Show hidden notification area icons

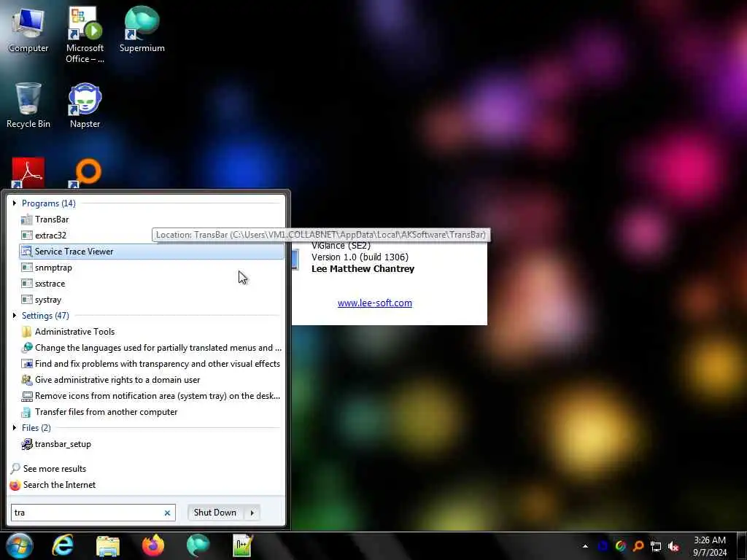coord(585,546)
